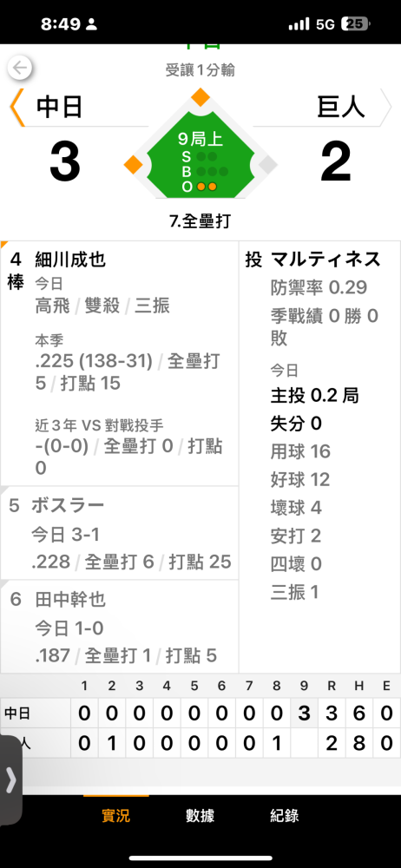This screenshot has height=868, width=401.
Task: Tap the outs indicator orange dots
Action: [x=207, y=187]
